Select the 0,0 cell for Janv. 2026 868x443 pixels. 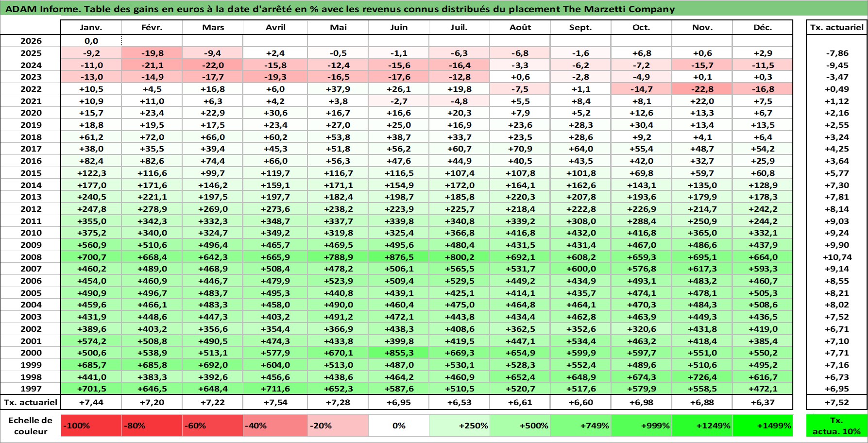[91, 41]
